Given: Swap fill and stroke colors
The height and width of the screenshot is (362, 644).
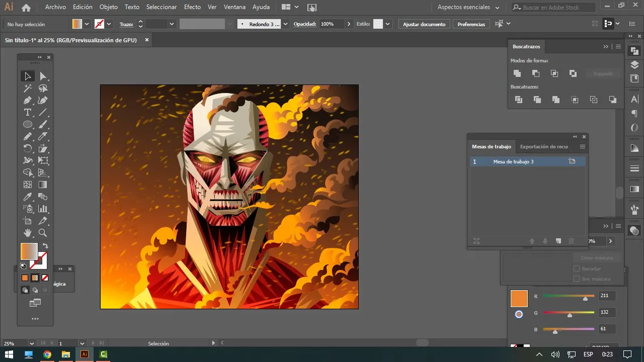Looking at the screenshot, I should coord(45,246).
